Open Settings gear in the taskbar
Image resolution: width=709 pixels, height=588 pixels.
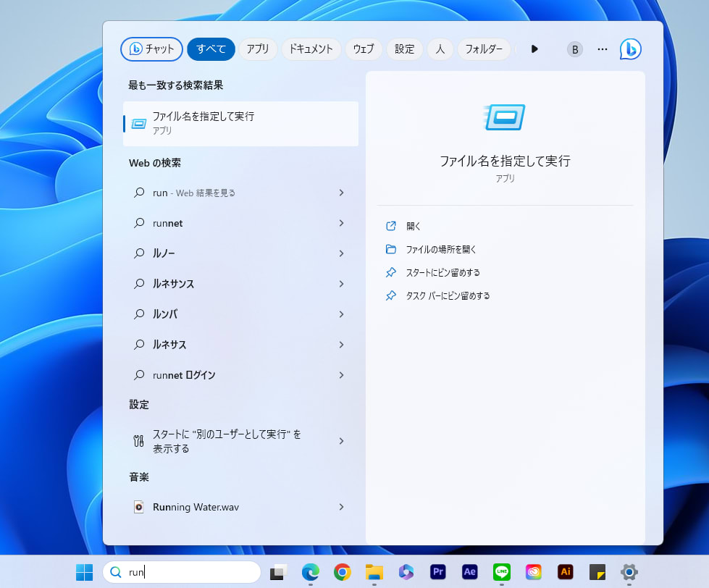pyautogui.click(x=629, y=572)
